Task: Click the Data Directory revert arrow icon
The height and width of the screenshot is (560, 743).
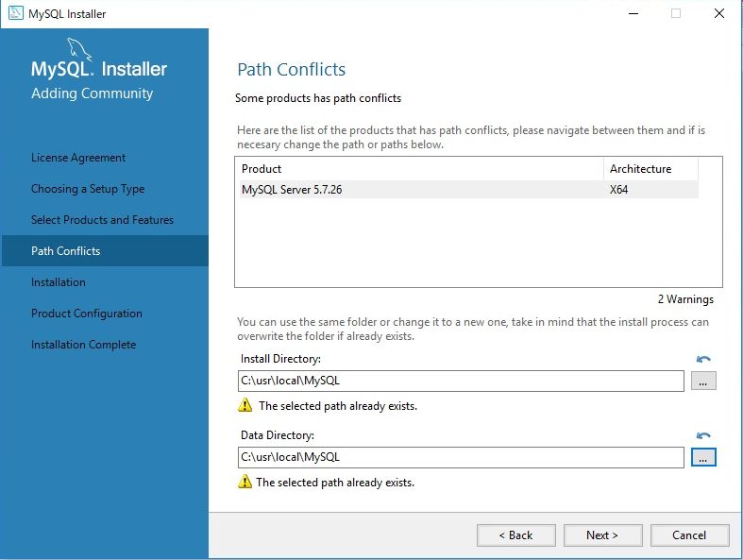Action: click(x=703, y=435)
